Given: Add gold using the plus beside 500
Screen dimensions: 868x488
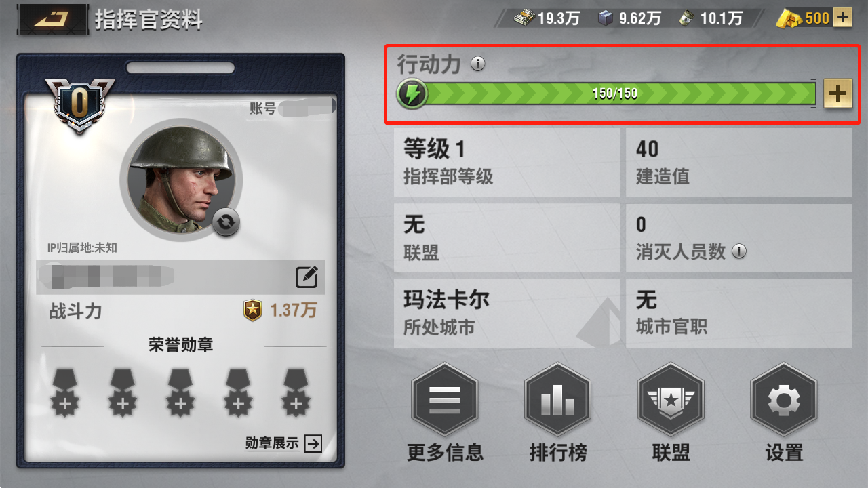Looking at the screenshot, I should [842, 18].
